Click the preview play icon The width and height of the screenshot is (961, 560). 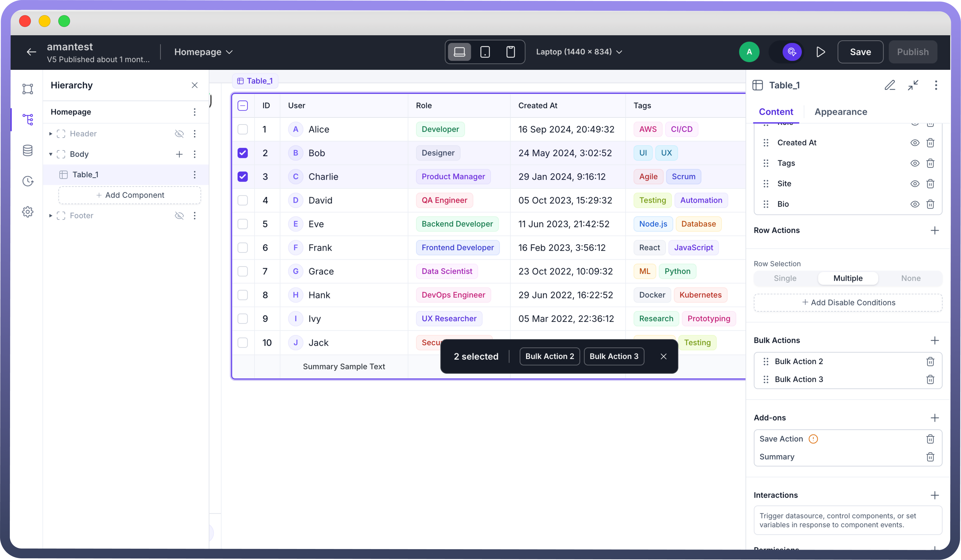tap(820, 52)
